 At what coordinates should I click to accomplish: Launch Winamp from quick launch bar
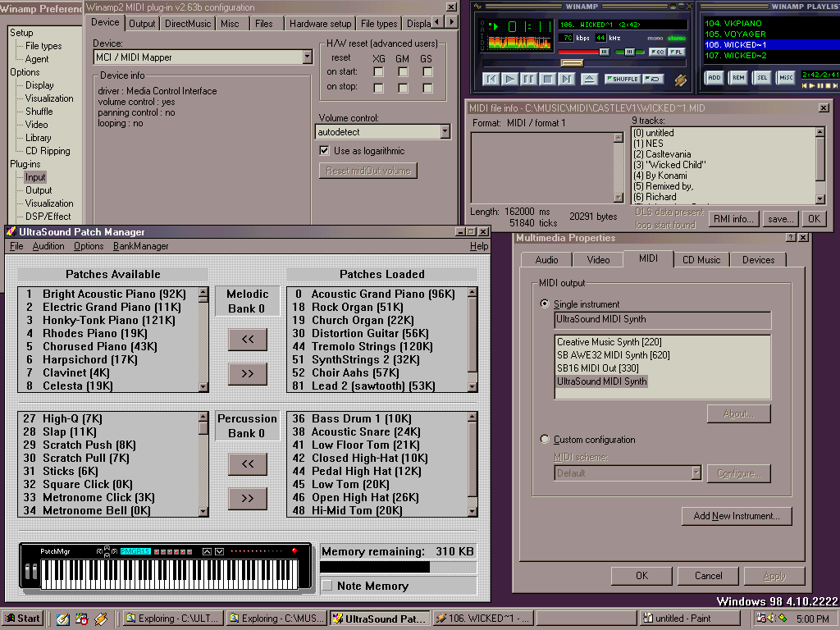coord(101,619)
